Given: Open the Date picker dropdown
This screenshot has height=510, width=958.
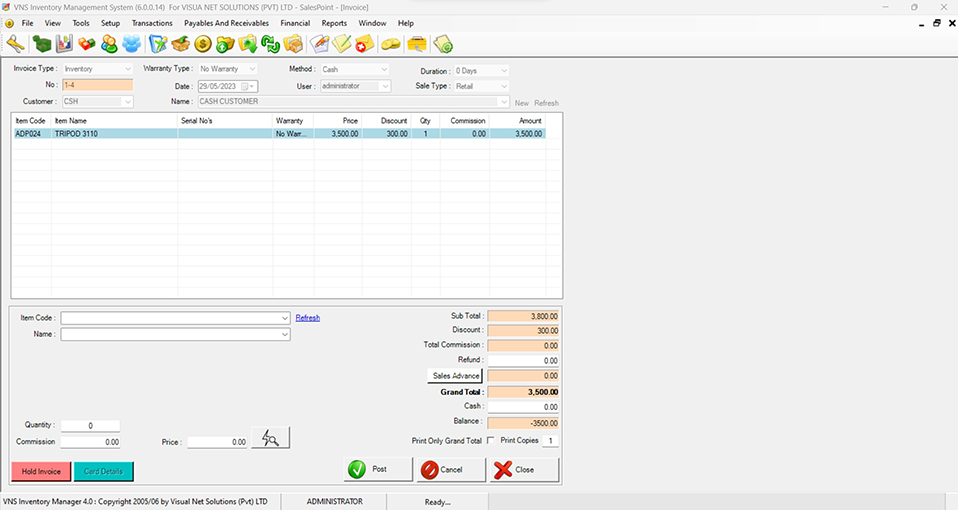Looking at the screenshot, I should click(252, 86).
